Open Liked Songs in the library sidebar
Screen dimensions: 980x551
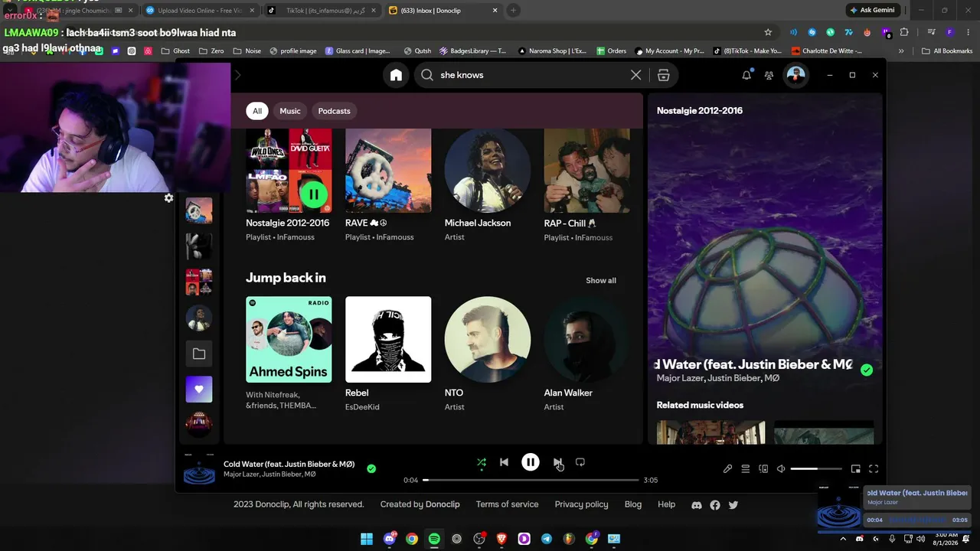click(x=199, y=390)
